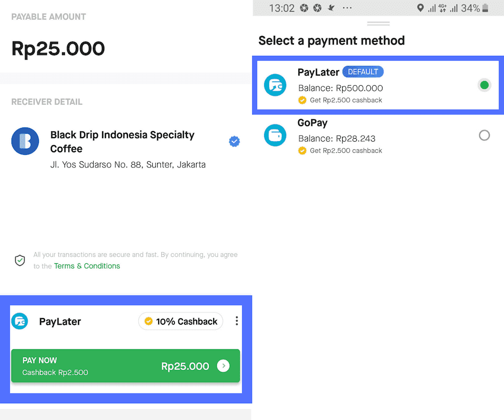This screenshot has height=420, width=504.
Task: Click the PayLater wallet icon
Action: coord(275,85)
